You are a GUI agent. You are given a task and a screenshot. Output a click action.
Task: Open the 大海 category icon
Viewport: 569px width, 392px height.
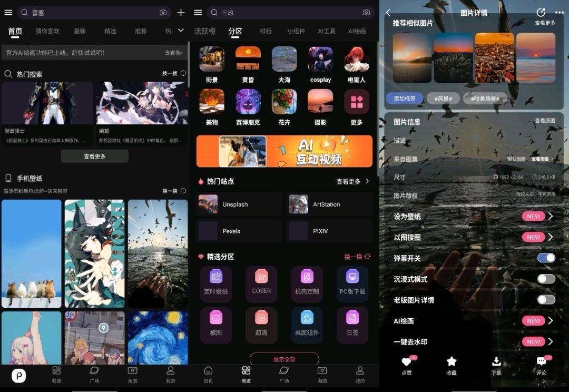click(x=284, y=59)
